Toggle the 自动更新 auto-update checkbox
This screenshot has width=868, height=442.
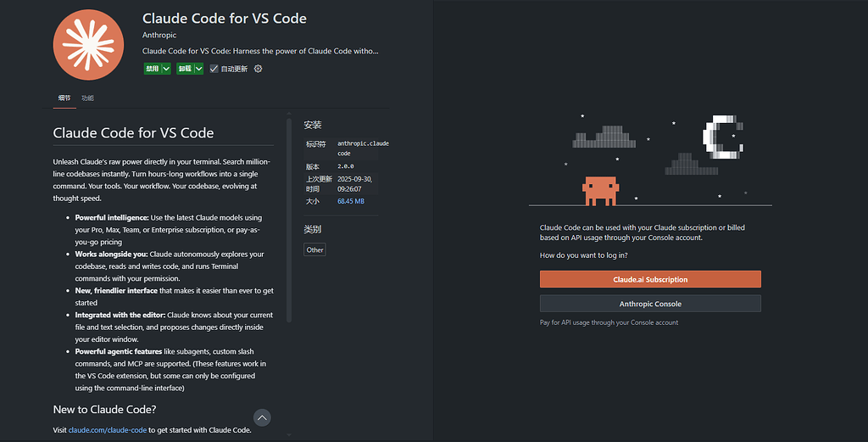[214, 69]
